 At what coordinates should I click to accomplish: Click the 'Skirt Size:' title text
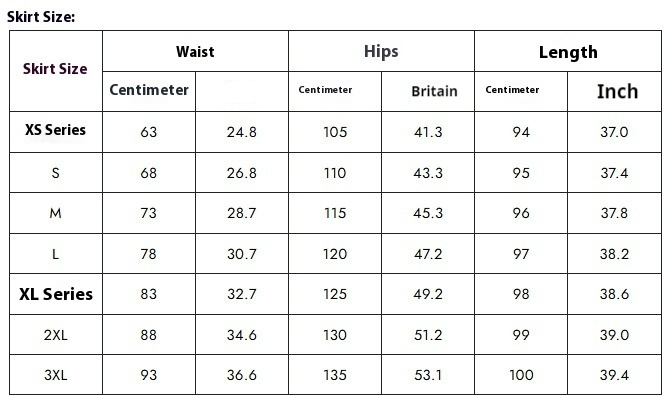tap(41, 17)
